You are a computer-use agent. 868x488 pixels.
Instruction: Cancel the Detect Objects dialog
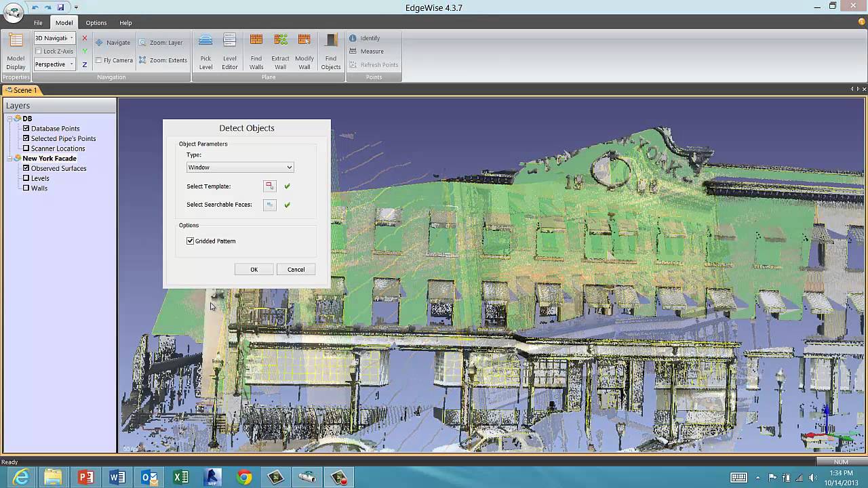coord(296,269)
